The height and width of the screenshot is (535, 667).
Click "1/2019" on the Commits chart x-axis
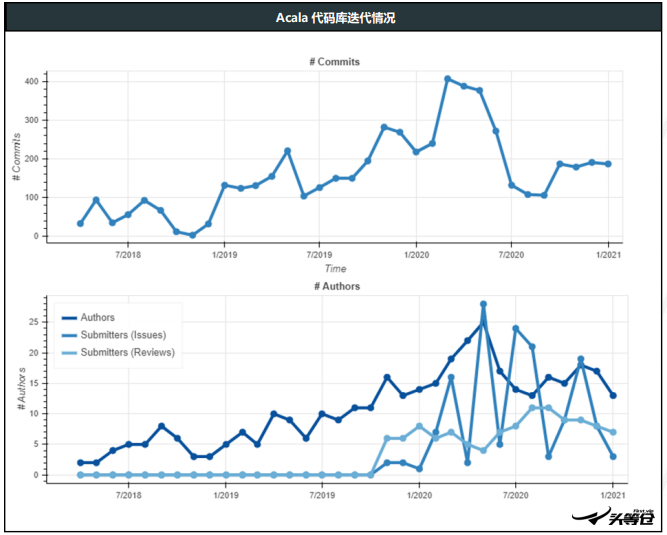[x=225, y=254]
